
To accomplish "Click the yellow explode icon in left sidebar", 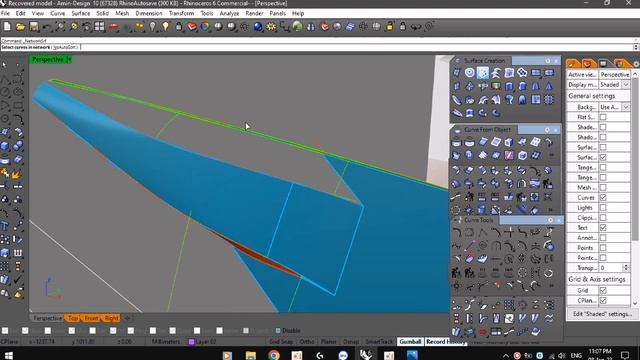I will click(18, 174).
